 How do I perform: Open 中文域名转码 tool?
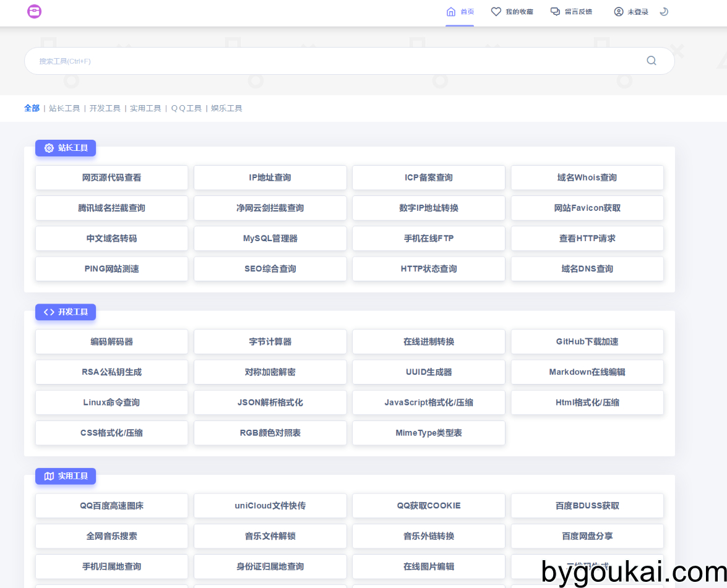click(x=112, y=238)
